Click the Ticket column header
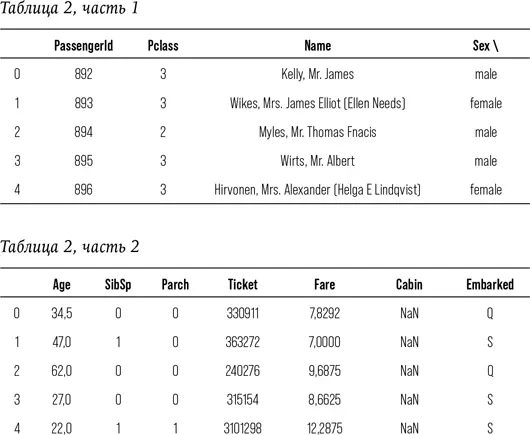Viewport: 530px width, 435px height. (243, 284)
